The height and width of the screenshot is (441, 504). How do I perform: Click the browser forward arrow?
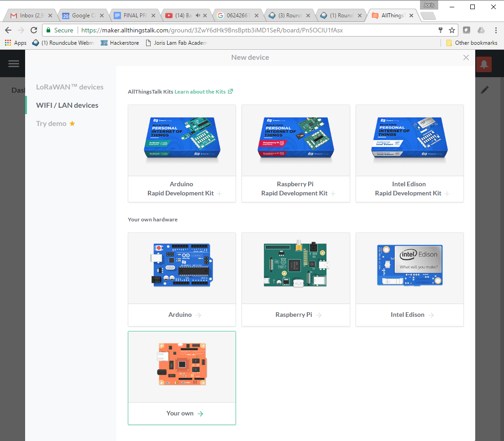pyautogui.click(x=21, y=30)
